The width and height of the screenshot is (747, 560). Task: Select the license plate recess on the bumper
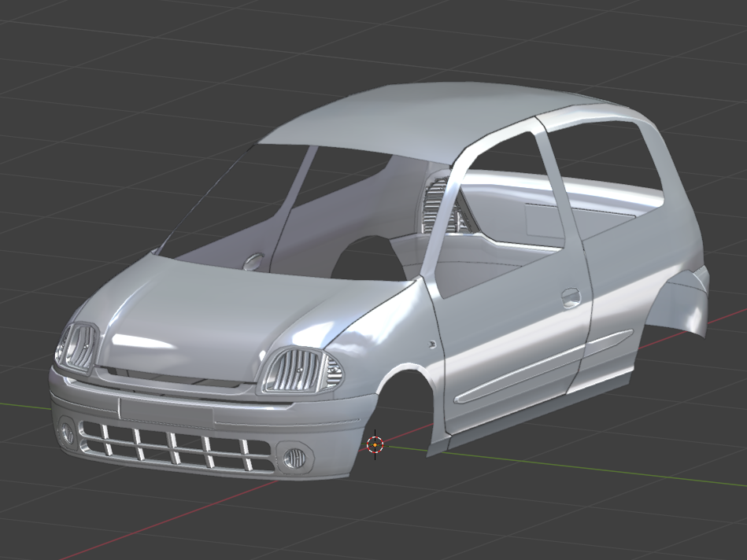coord(167,414)
